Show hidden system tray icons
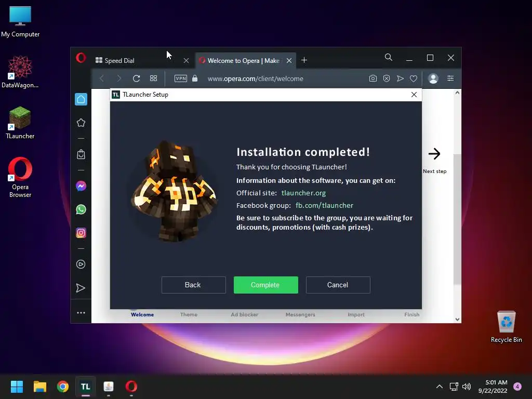The image size is (532, 399). click(x=440, y=387)
